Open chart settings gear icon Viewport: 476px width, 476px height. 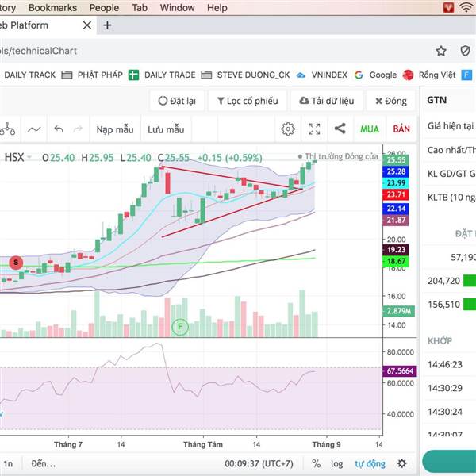point(288,129)
